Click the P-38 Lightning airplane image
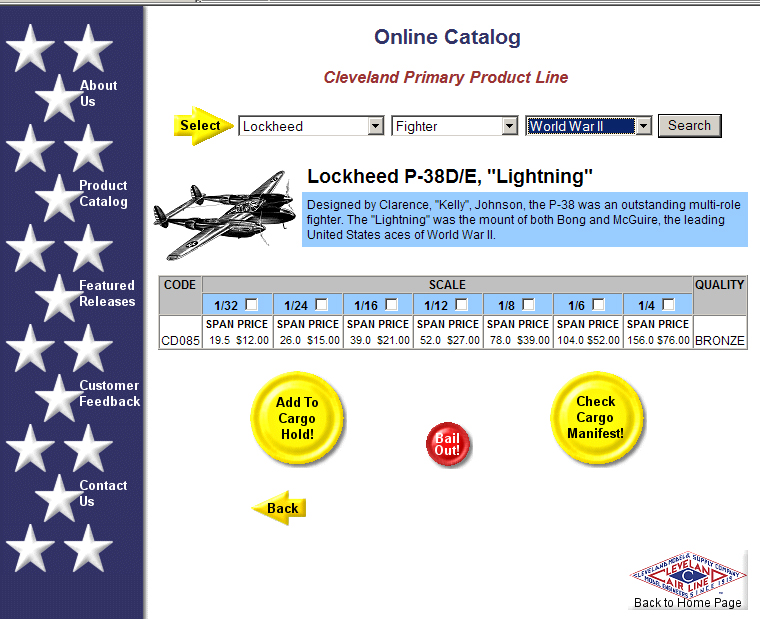760x619 pixels. pos(226,212)
